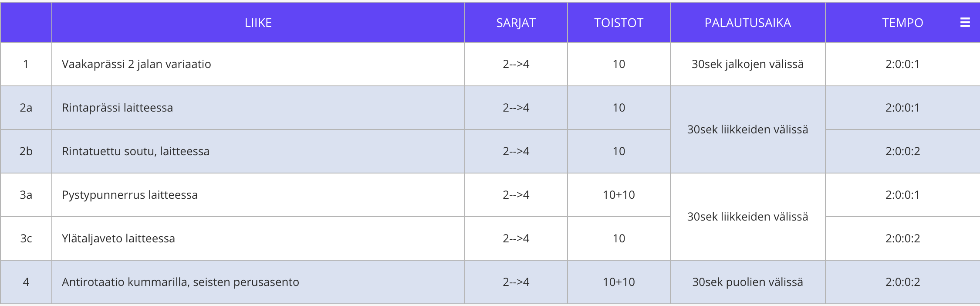Click the Vaakaprässi 2 jalan variaatio cell
980x306 pixels.
[x=258, y=64]
